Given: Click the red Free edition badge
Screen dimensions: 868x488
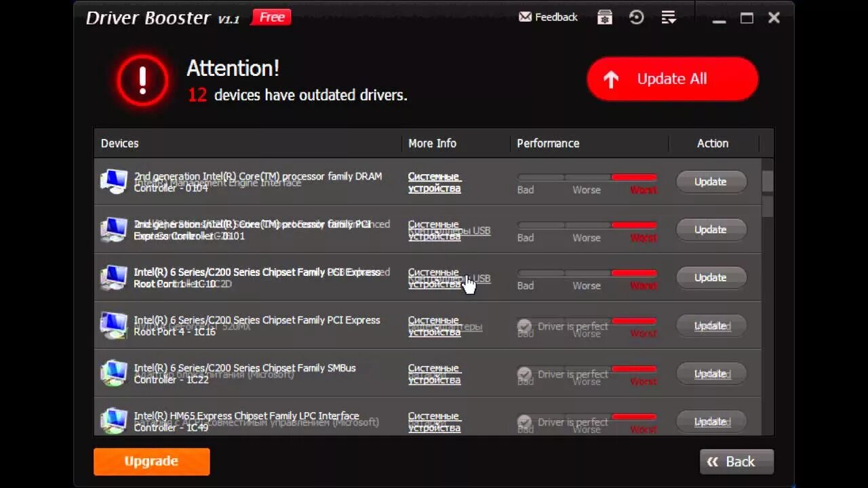Looking at the screenshot, I should (272, 18).
